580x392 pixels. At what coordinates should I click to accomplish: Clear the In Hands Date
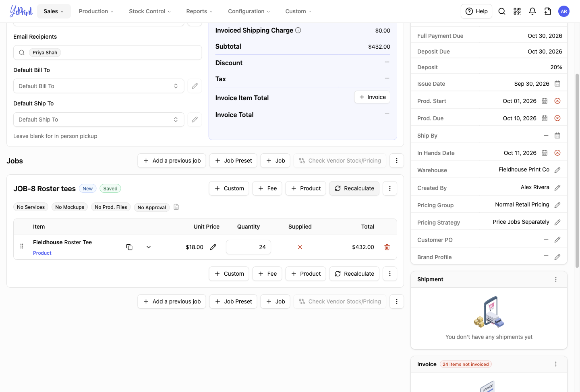point(557,153)
